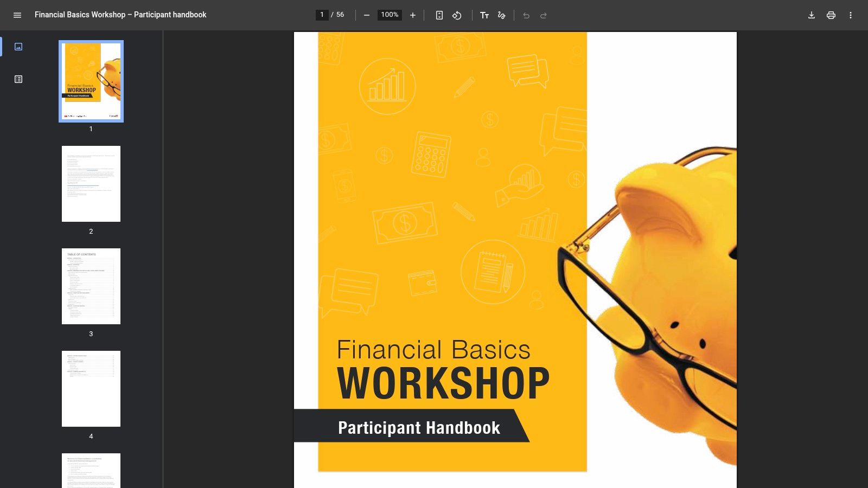Click the undo arrow icon
Screen dimensions: 868x488
click(526, 15)
